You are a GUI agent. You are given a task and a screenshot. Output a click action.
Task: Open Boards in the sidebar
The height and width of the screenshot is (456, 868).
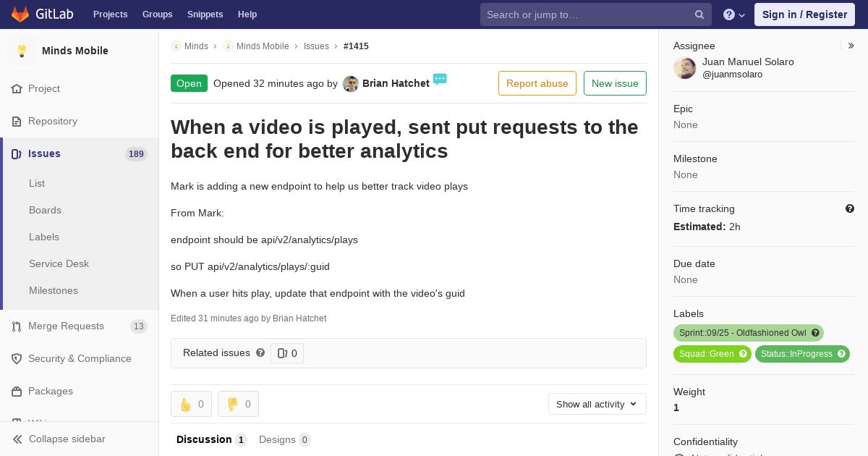[x=45, y=210]
